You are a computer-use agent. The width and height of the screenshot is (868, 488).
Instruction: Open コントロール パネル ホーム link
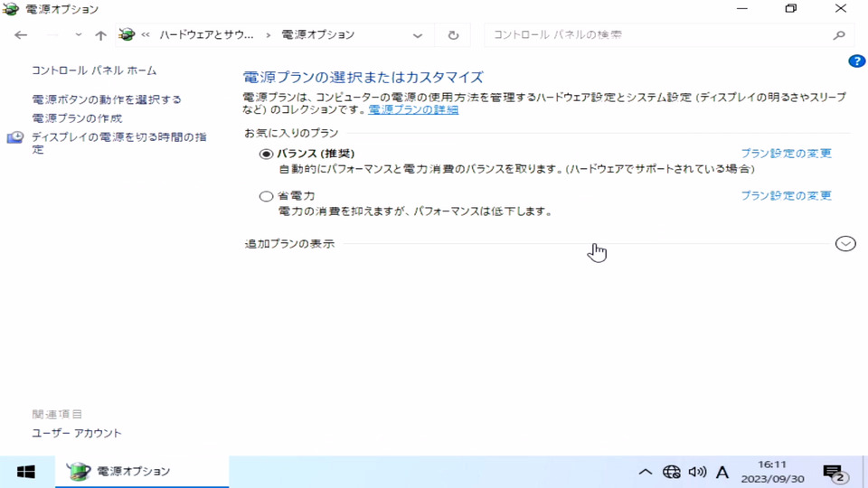pyautogui.click(x=94, y=70)
